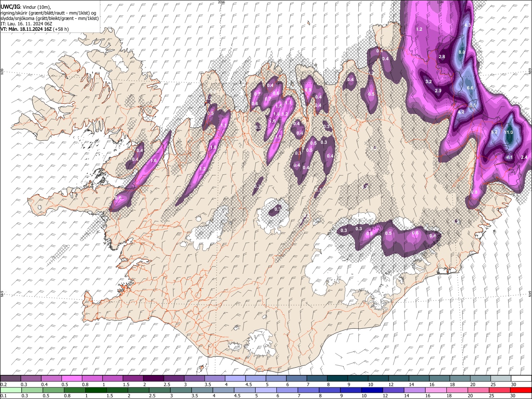Click the violet 12–14 rain legend swatch
This screenshot has width=532, height=399.
tap(393, 390)
